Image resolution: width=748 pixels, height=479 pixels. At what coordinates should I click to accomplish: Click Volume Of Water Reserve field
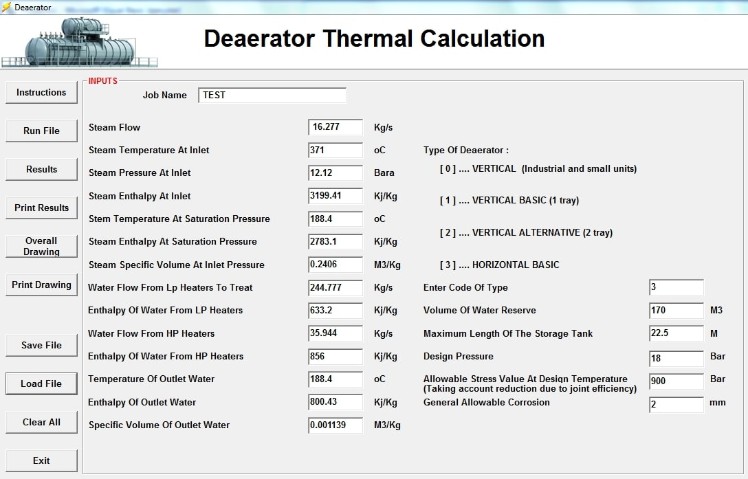pyautogui.click(x=676, y=310)
